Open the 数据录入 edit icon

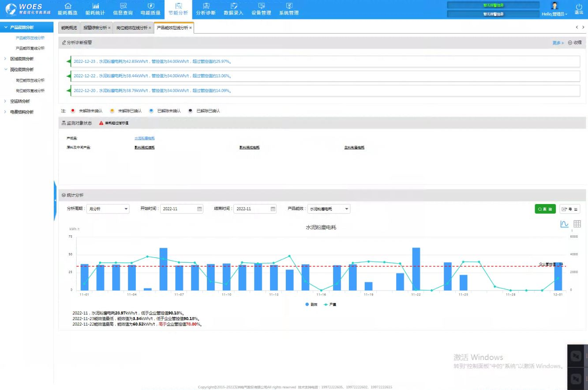233,6
